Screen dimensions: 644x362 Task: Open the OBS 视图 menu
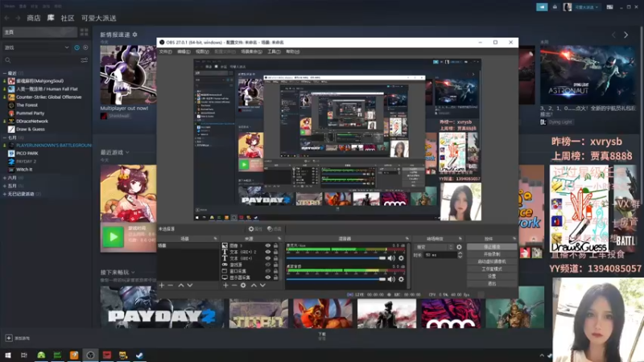[202, 51]
